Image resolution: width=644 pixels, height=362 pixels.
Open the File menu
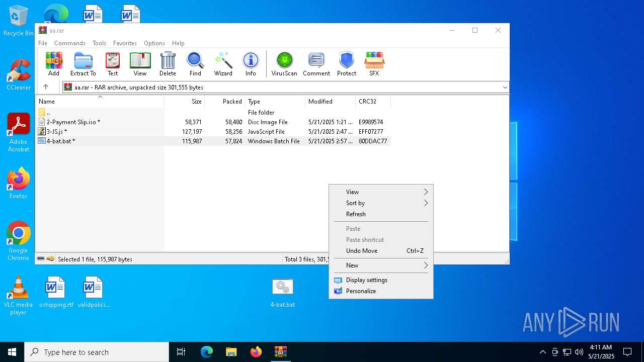point(43,43)
